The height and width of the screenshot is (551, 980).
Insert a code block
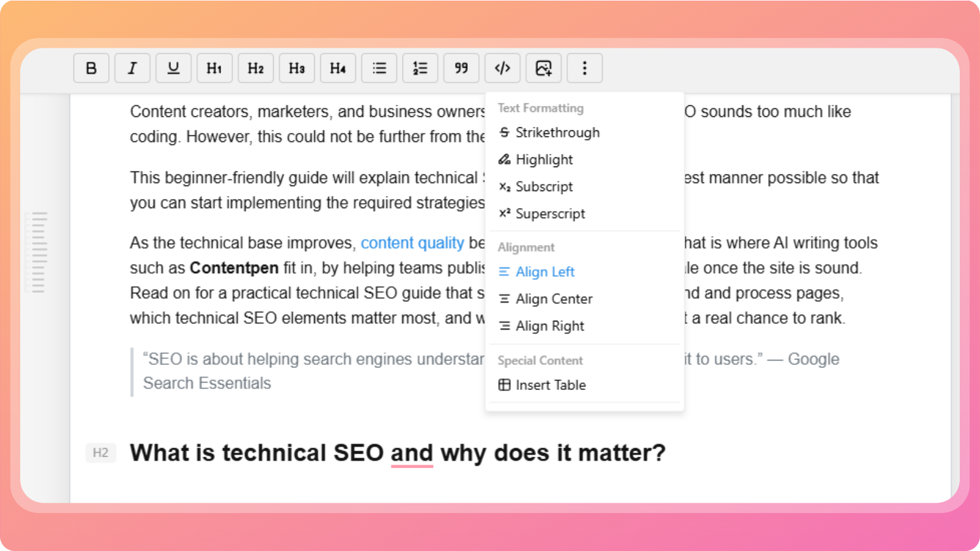coord(502,68)
